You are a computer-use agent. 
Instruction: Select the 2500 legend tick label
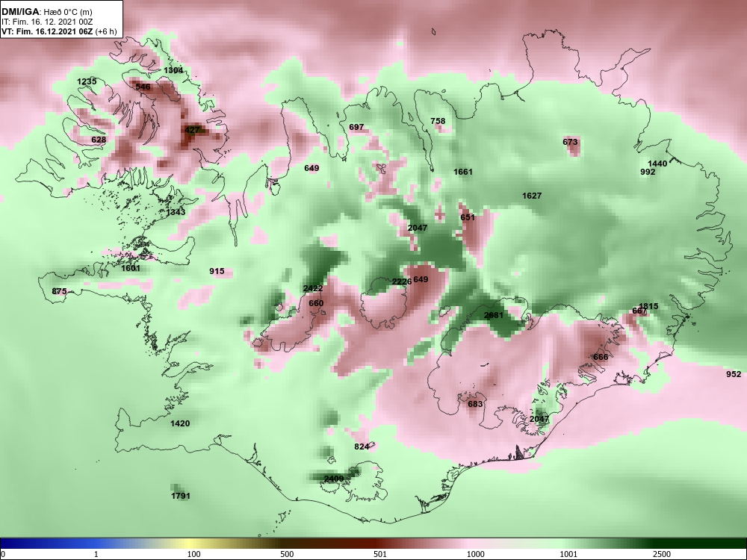(662, 554)
